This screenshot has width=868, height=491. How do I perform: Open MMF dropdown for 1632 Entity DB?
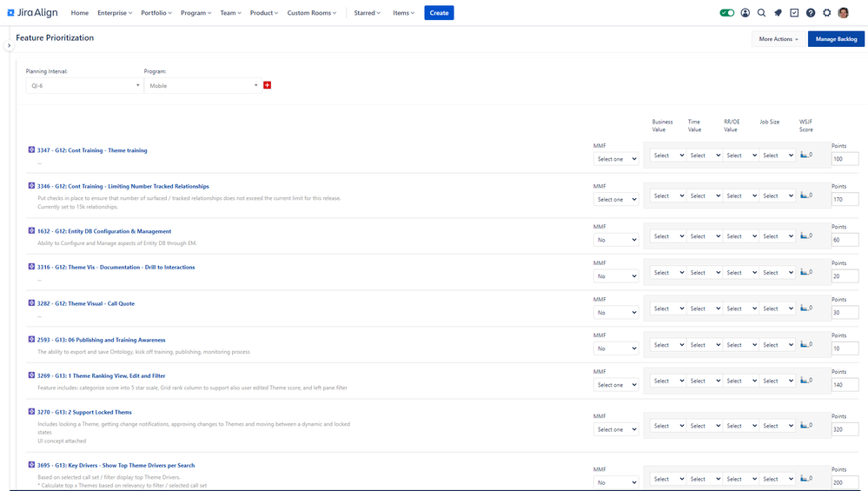tap(616, 240)
